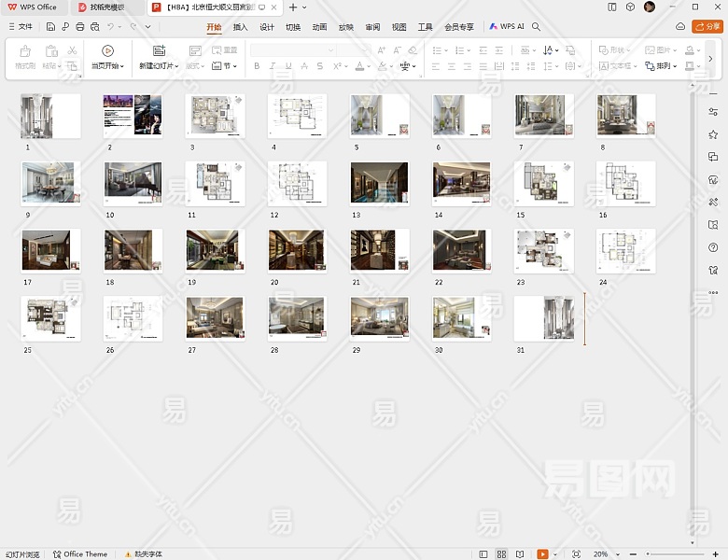
Task: Click the undo arrow icon
Action: pos(110,27)
